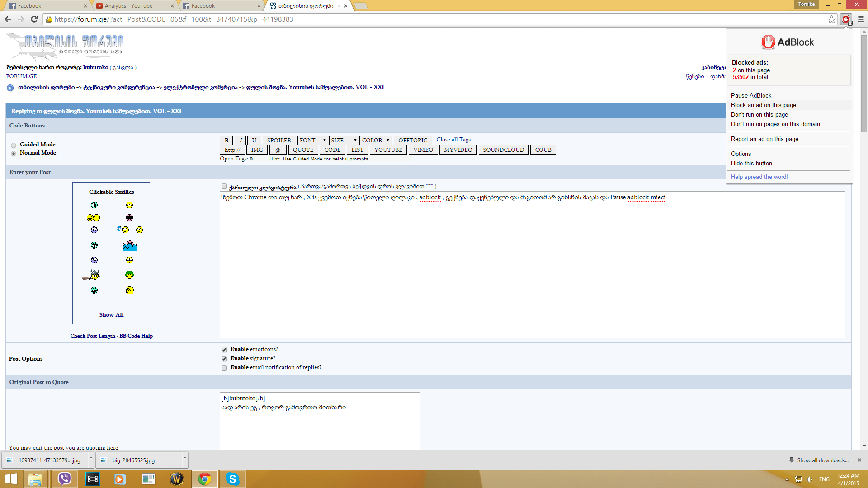Open Chrome hamburger menu icon
This screenshot has width=868, height=488.
[x=861, y=19]
